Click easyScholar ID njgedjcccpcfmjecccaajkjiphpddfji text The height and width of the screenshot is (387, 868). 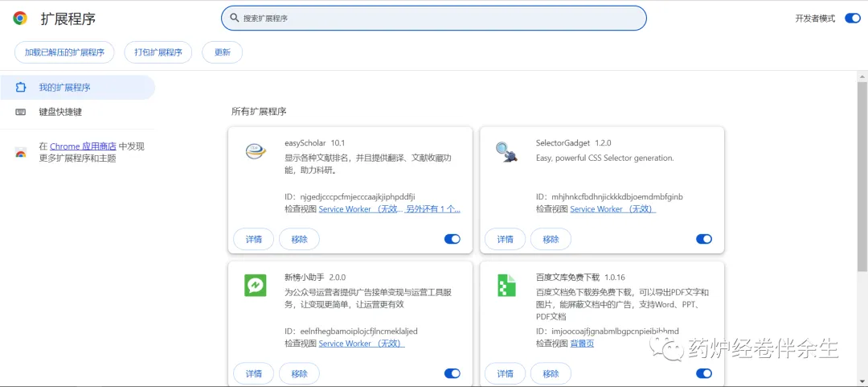358,197
